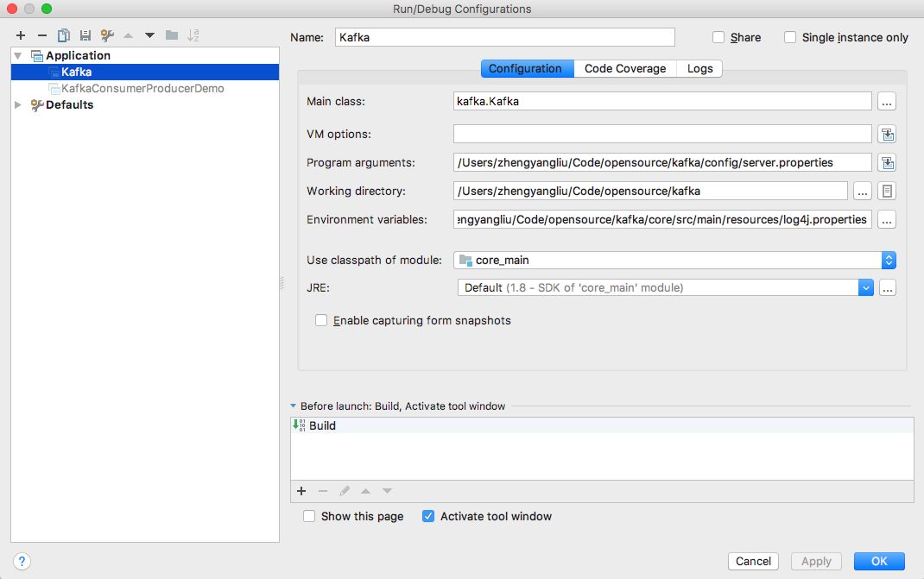The height and width of the screenshot is (579, 924).
Task: Toggle the Share checkbox
Action: [x=718, y=38]
